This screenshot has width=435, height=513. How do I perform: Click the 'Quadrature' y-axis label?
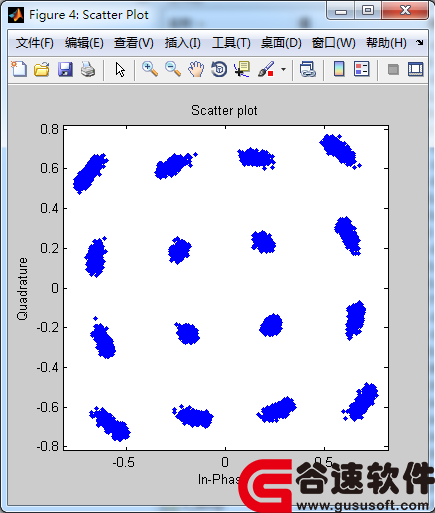(22, 289)
